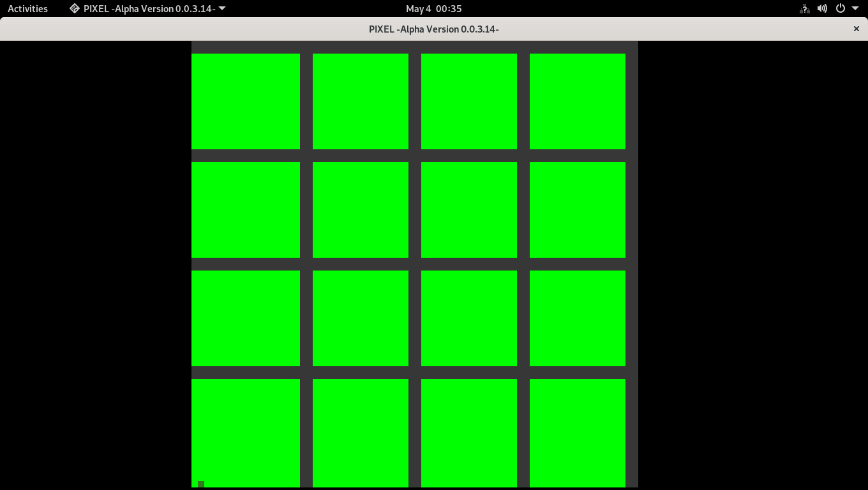Click the PIXEL window title bar text
Image resolution: width=868 pixels, height=490 pixels.
pos(434,29)
